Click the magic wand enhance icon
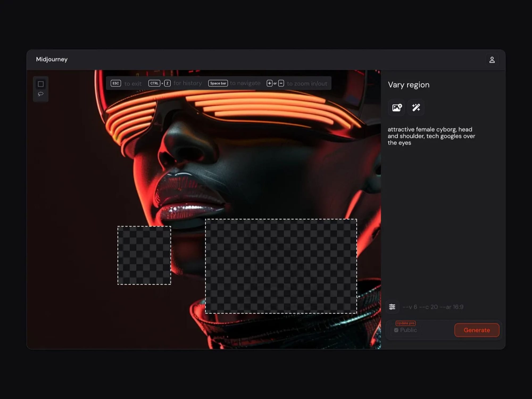Image resolution: width=532 pixels, height=399 pixels. click(x=416, y=107)
